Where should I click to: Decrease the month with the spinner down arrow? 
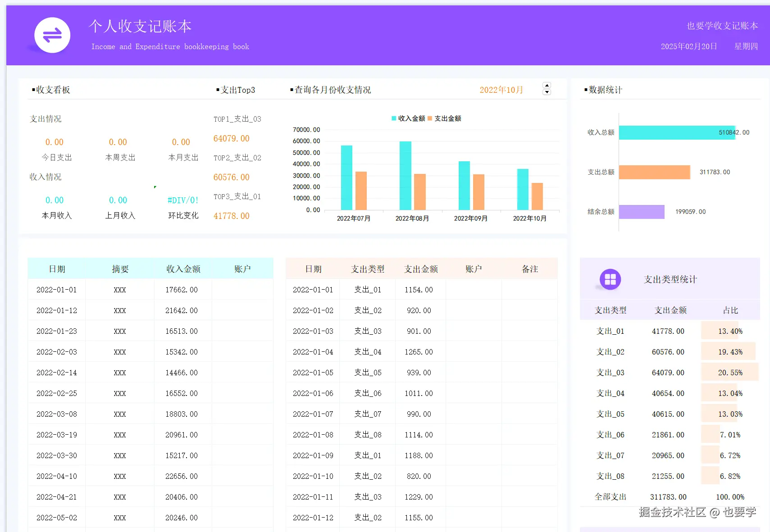coord(547,92)
